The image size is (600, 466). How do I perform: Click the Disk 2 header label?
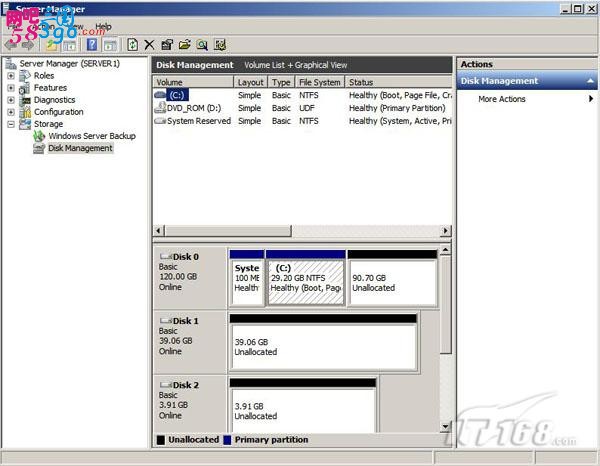tap(186, 385)
